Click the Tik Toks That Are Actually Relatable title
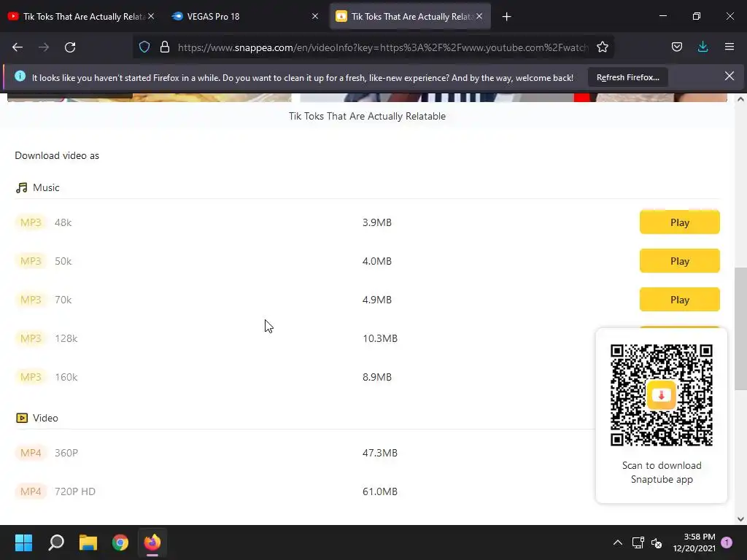This screenshot has width=747, height=560. click(367, 116)
